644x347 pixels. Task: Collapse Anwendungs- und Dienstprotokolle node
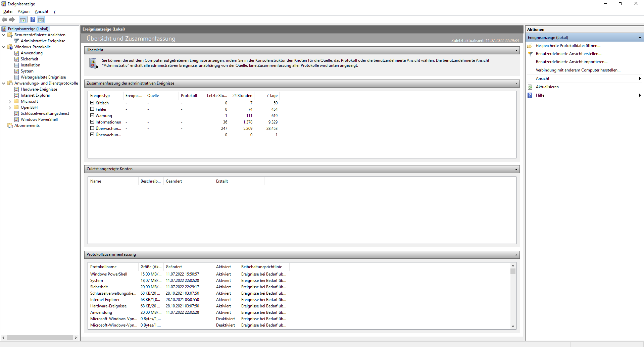coord(4,83)
